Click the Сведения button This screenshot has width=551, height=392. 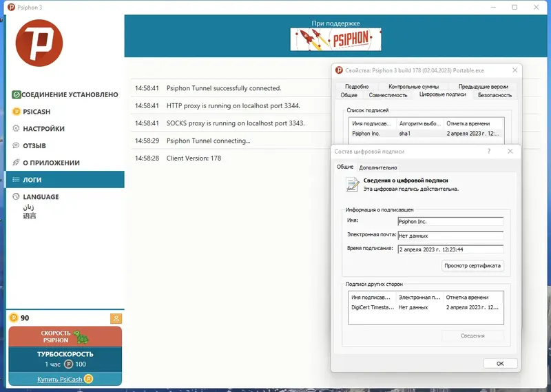tap(472, 336)
